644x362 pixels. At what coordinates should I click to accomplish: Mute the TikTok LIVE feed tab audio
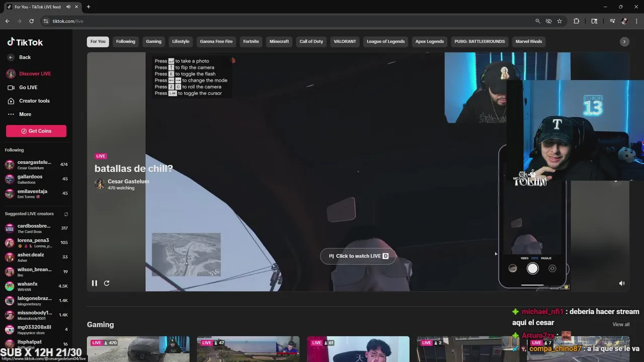[68, 7]
